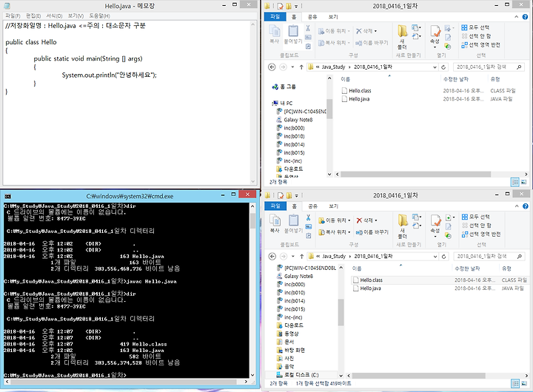Collapse the ribbon chevron in top Explorer

click(517, 17)
